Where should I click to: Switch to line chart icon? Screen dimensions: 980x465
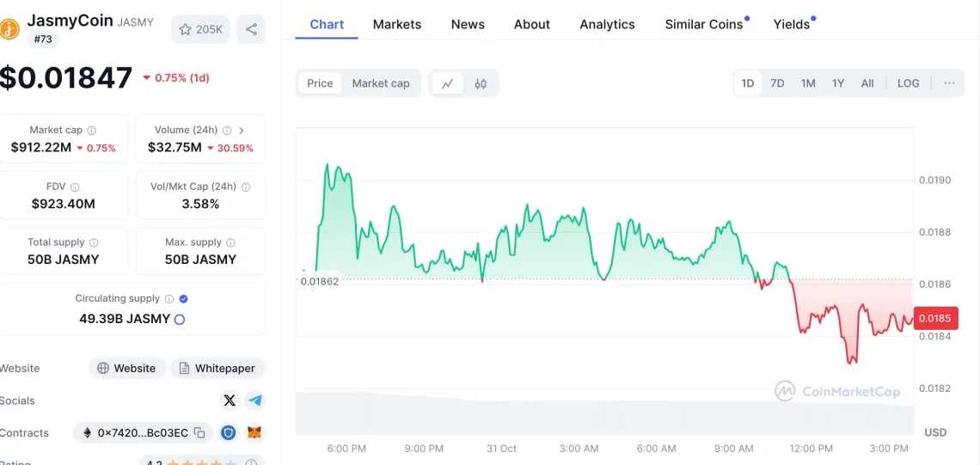click(x=448, y=83)
